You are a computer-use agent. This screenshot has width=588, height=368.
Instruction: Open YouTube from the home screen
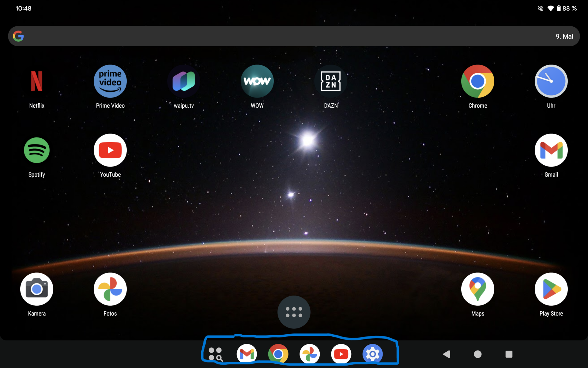110,150
